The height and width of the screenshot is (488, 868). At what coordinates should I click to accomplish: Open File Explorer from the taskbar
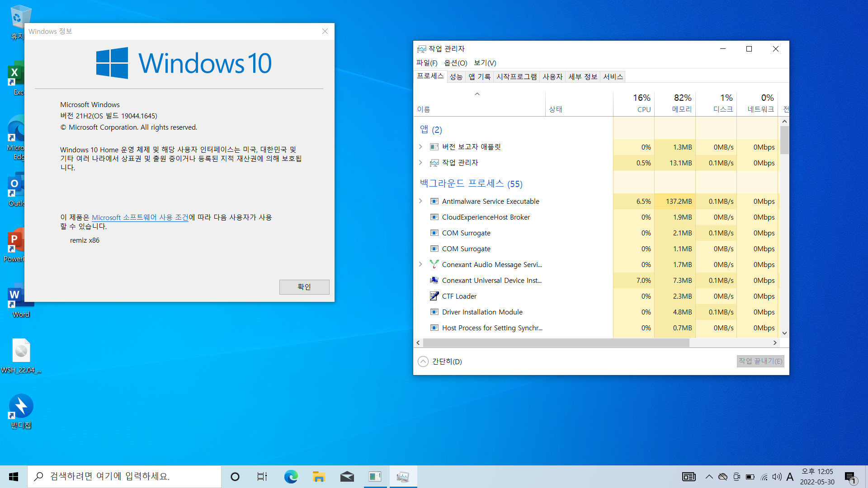319,476
